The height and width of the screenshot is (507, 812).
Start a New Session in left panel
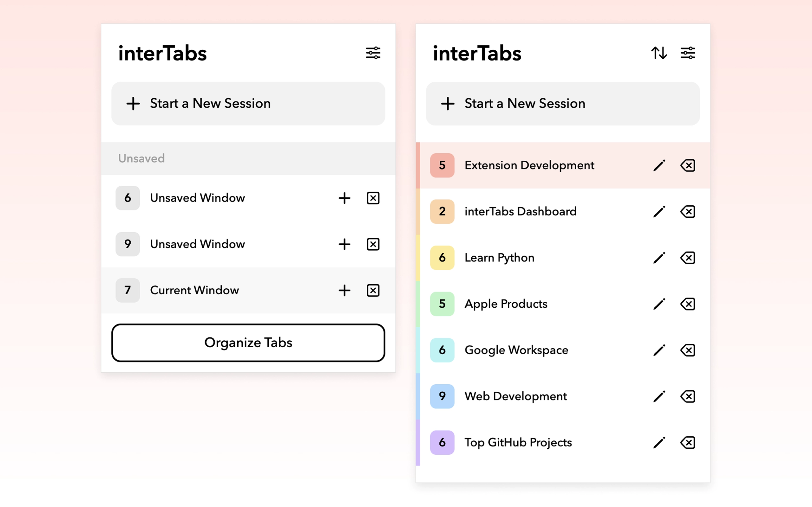click(248, 104)
